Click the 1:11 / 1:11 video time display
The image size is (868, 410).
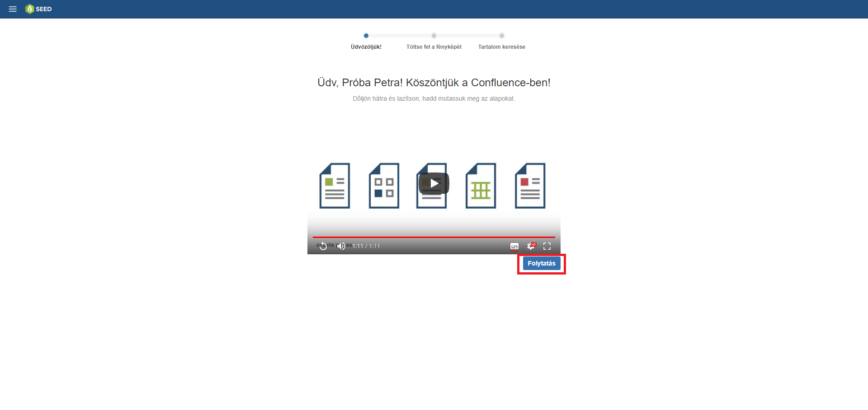pos(366,246)
